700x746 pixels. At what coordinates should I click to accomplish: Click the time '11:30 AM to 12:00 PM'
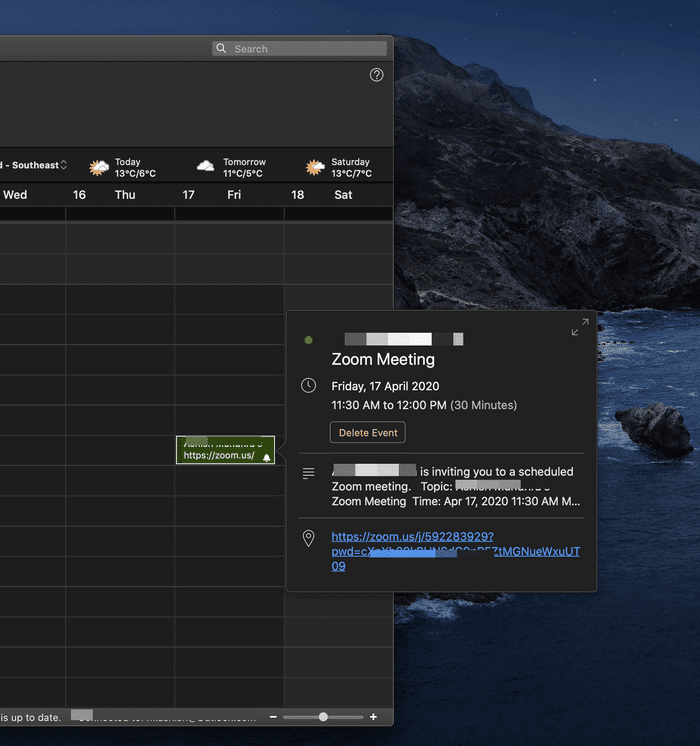pos(389,405)
